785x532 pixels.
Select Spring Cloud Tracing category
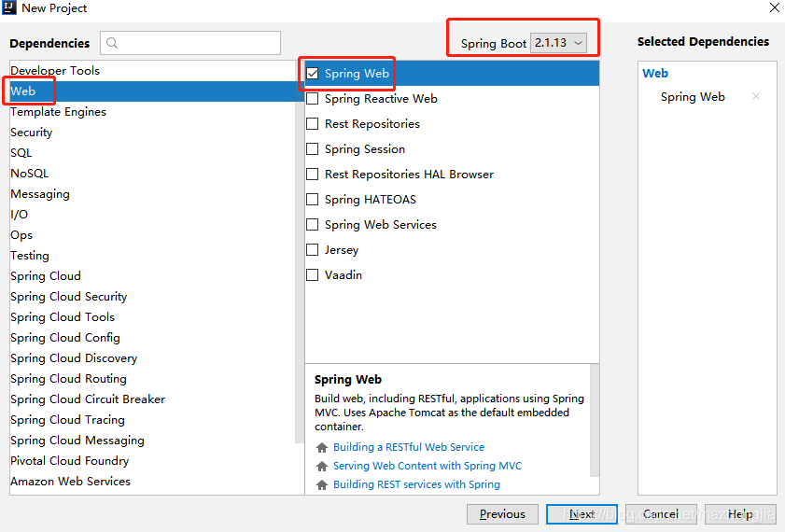(x=153, y=419)
